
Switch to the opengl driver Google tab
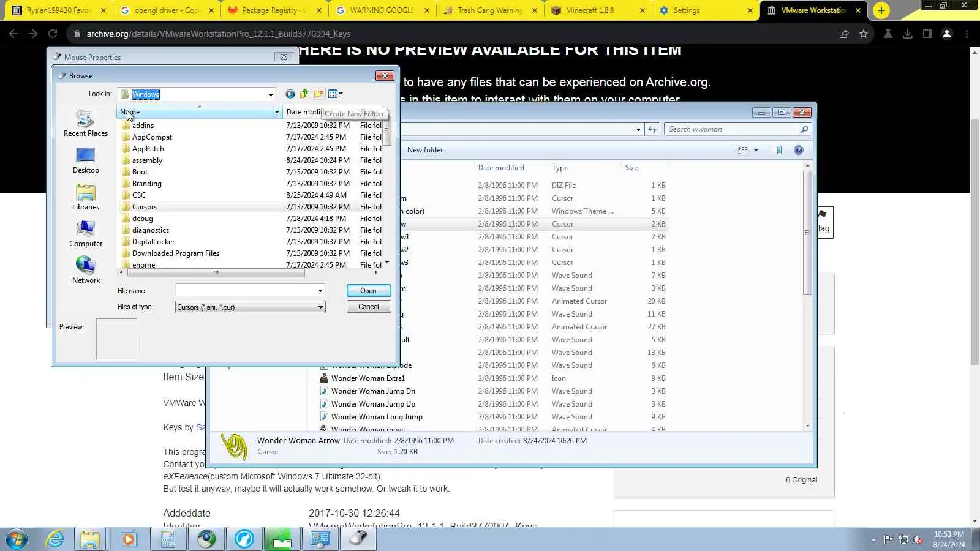(166, 10)
